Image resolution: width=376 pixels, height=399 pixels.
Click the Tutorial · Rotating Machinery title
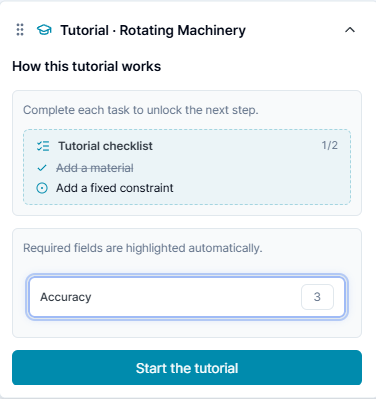click(153, 30)
